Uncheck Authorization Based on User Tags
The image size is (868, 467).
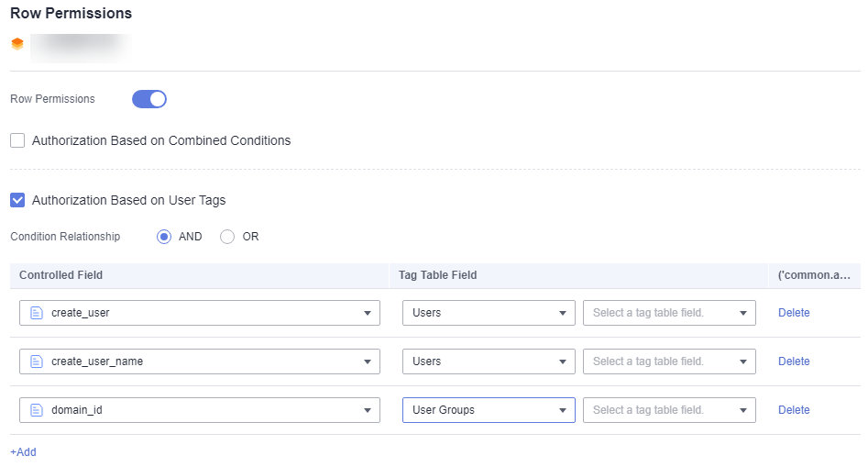click(17, 200)
